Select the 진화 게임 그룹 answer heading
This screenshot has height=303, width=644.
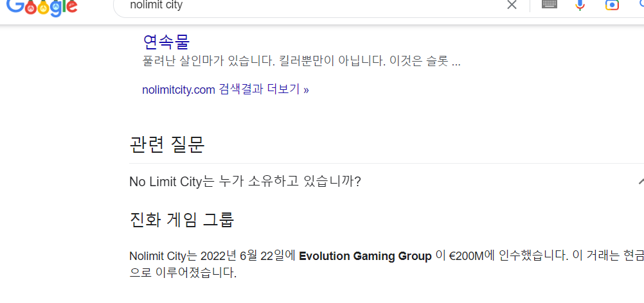(181, 220)
